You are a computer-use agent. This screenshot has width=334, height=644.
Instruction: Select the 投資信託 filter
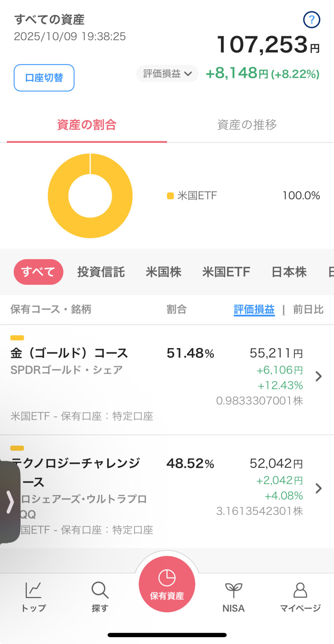point(101,272)
